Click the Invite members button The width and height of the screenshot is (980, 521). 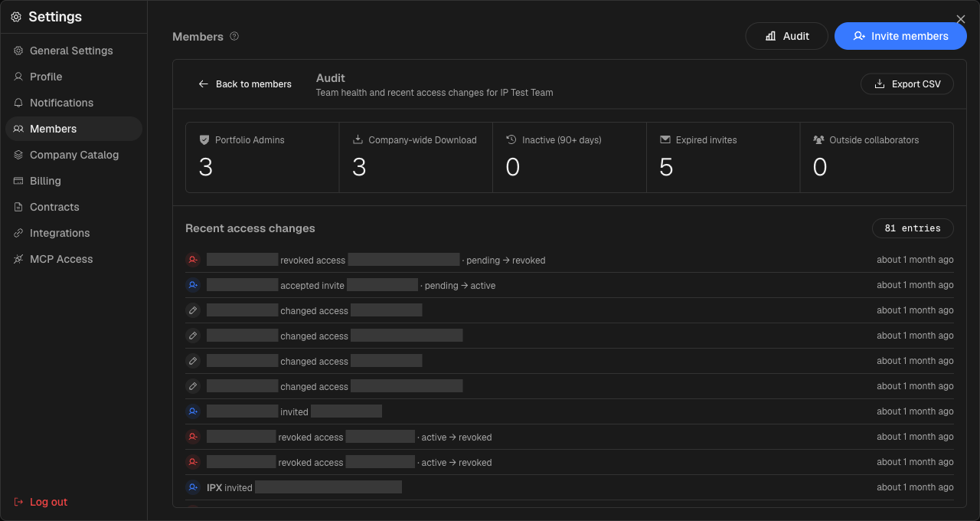[900, 36]
